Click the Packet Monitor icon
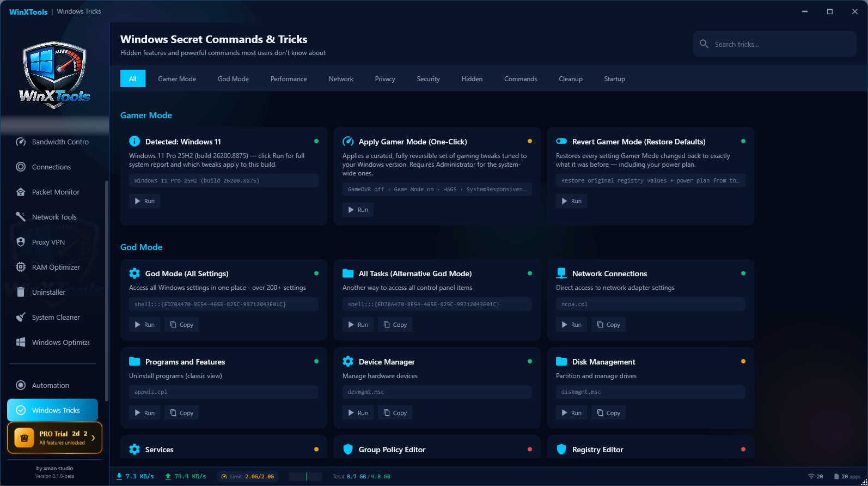The image size is (868, 486). click(x=21, y=192)
